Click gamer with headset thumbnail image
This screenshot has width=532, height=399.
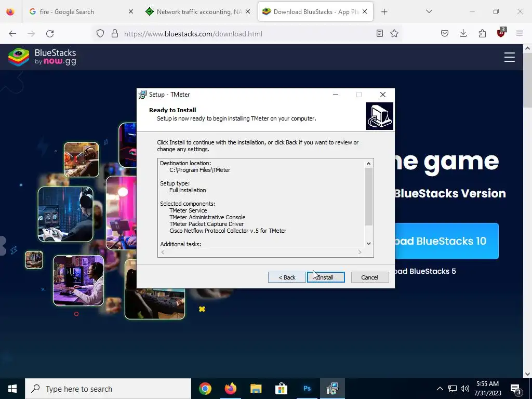[x=65, y=214]
